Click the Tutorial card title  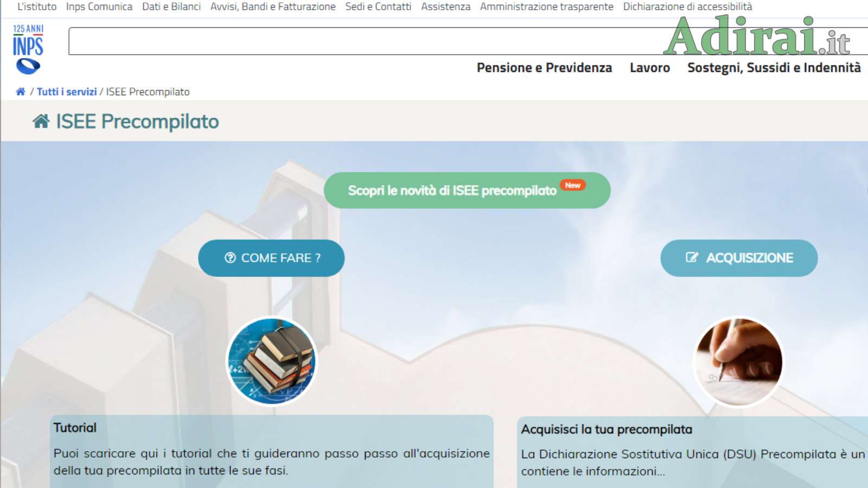(75, 428)
